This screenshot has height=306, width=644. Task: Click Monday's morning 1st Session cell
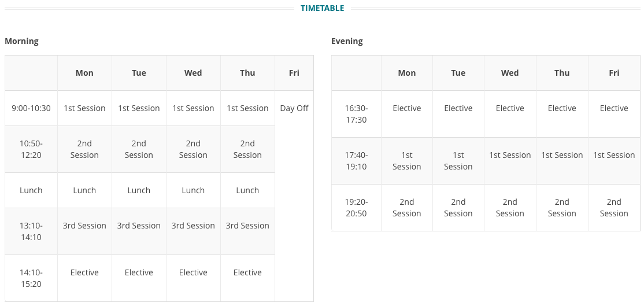click(84, 108)
